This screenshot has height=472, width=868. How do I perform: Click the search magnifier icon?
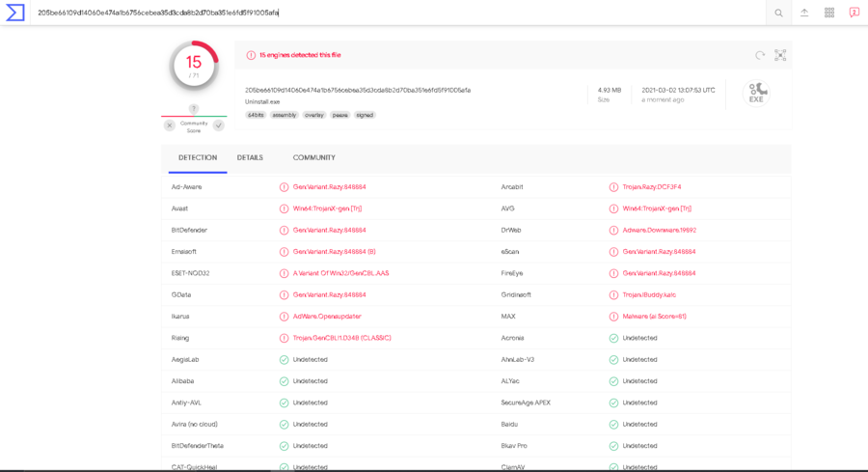click(x=778, y=13)
